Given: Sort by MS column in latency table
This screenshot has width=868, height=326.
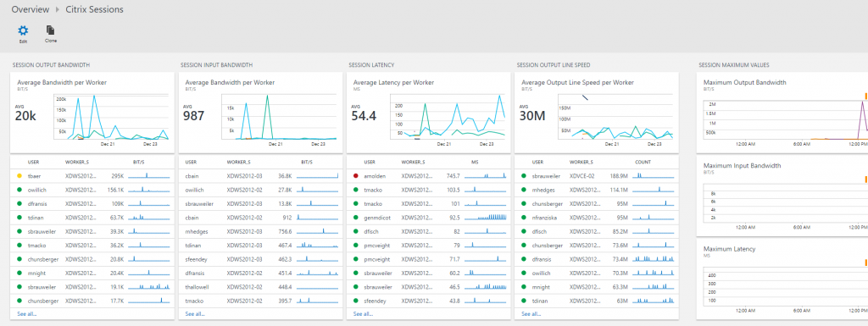Looking at the screenshot, I should coord(475,163).
